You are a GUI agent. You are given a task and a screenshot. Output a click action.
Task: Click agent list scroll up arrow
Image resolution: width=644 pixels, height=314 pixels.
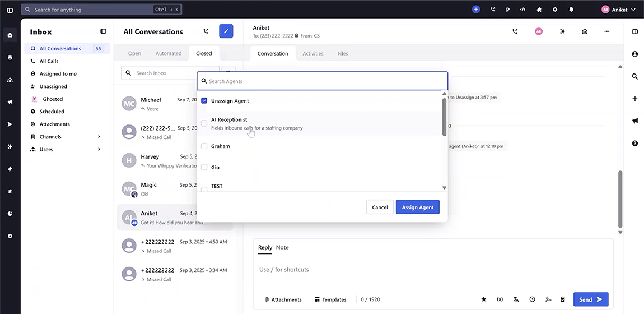point(444,94)
